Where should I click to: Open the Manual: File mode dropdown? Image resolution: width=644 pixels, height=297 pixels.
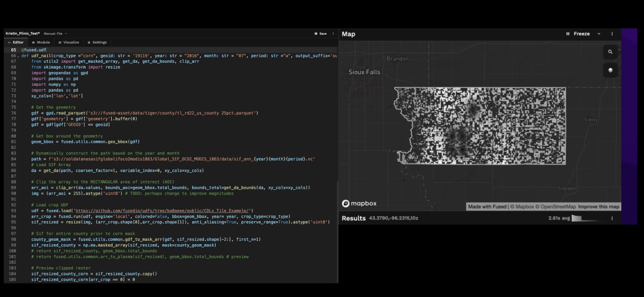click(55, 34)
